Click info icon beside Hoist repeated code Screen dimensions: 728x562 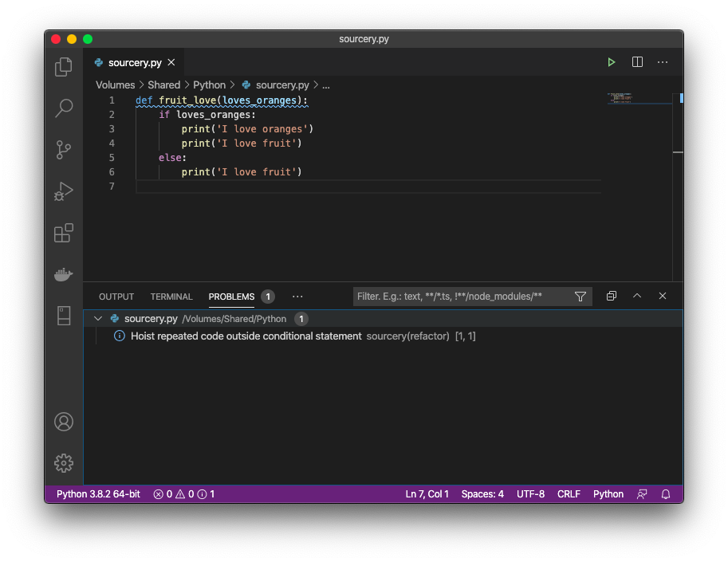click(x=120, y=336)
